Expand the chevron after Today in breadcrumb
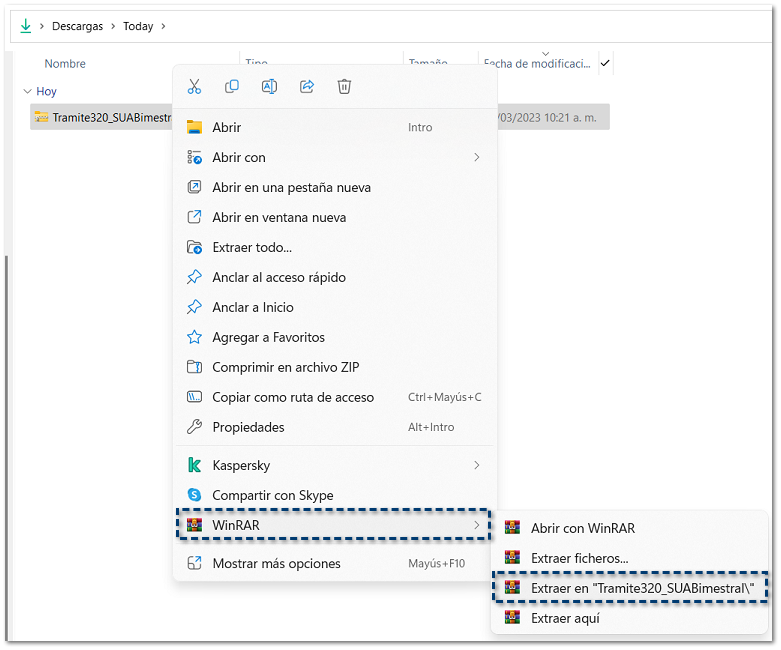This screenshot has width=781, height=650. [x=163, y=26]
